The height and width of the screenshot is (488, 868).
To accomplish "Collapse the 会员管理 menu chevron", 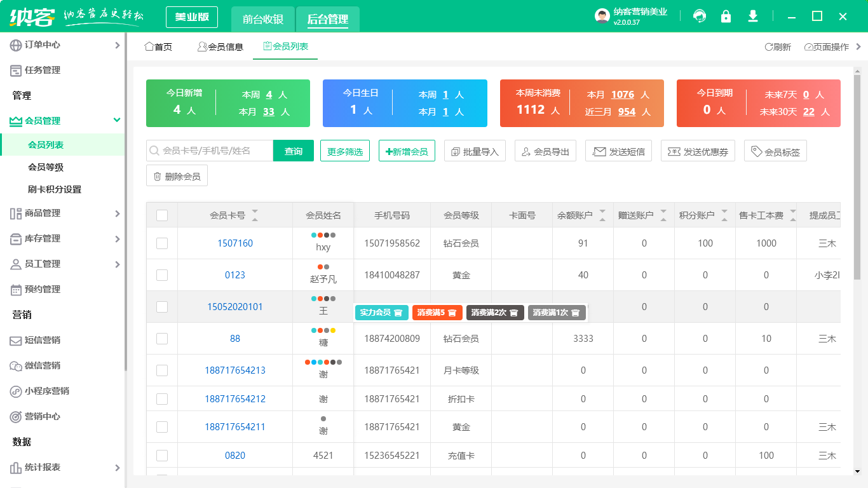I will click(117, 120).
